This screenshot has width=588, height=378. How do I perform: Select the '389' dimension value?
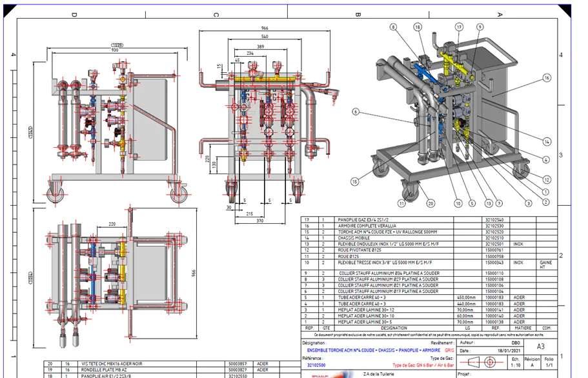260,46
